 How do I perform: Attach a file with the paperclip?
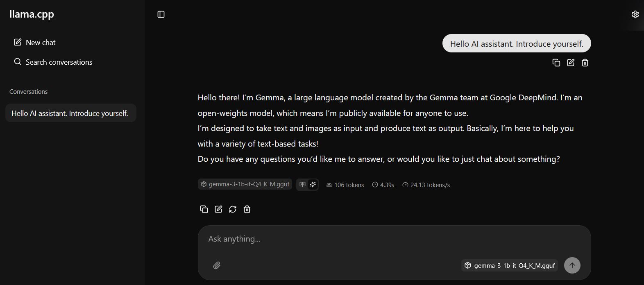click(217, 265)
